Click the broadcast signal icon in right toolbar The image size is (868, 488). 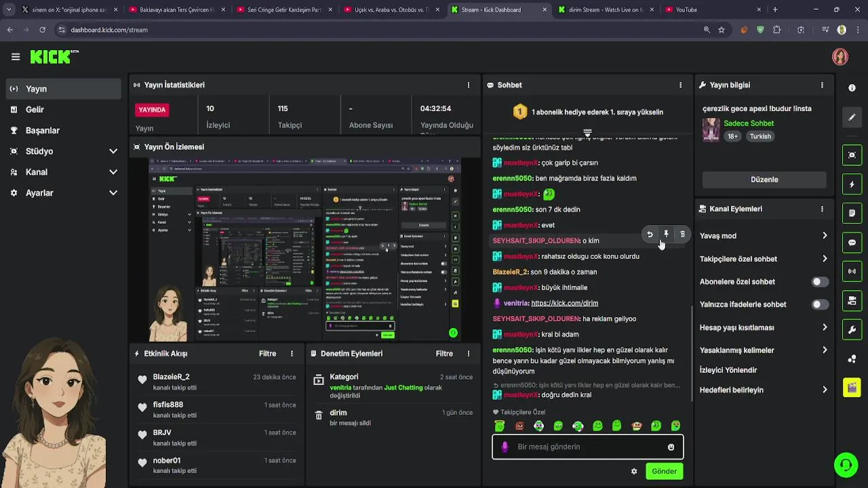(x=852, y=271)
